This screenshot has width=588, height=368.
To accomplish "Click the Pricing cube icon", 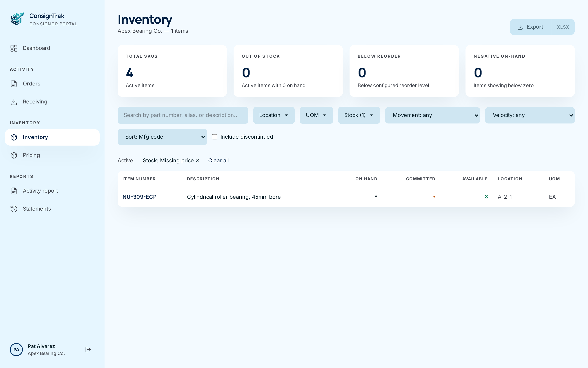I will tap(14, 155).
